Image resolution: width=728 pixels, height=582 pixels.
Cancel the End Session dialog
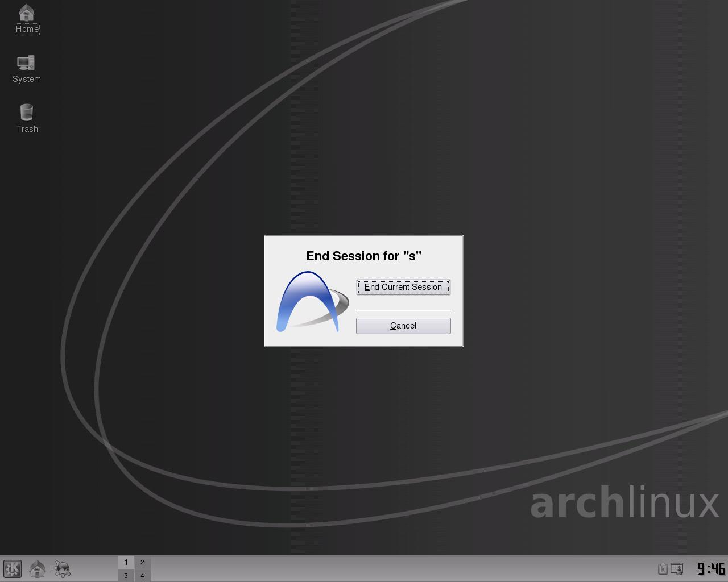click(403, 326)
